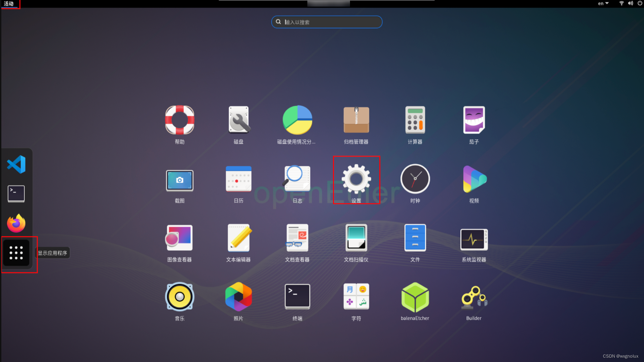
Task: Toggle the 显示应用程序 grid view
Action: [x=16, y=253]
